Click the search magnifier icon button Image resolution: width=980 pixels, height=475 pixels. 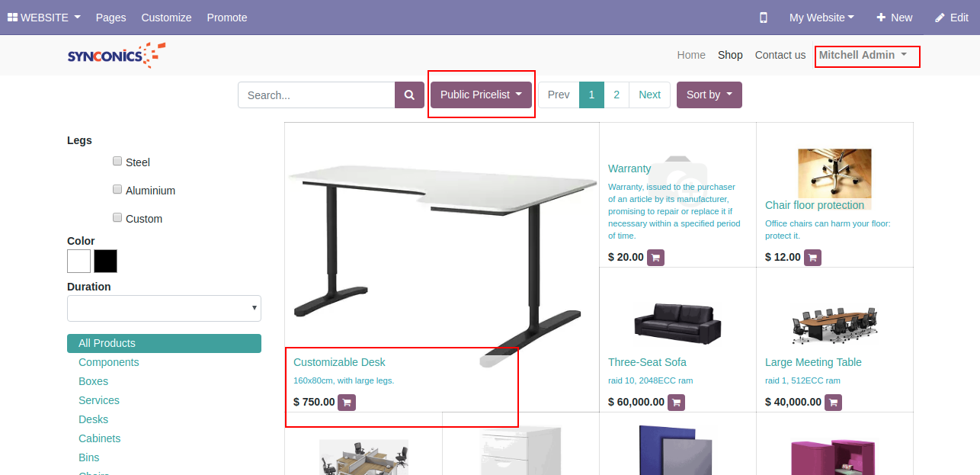tap(409, 95)
